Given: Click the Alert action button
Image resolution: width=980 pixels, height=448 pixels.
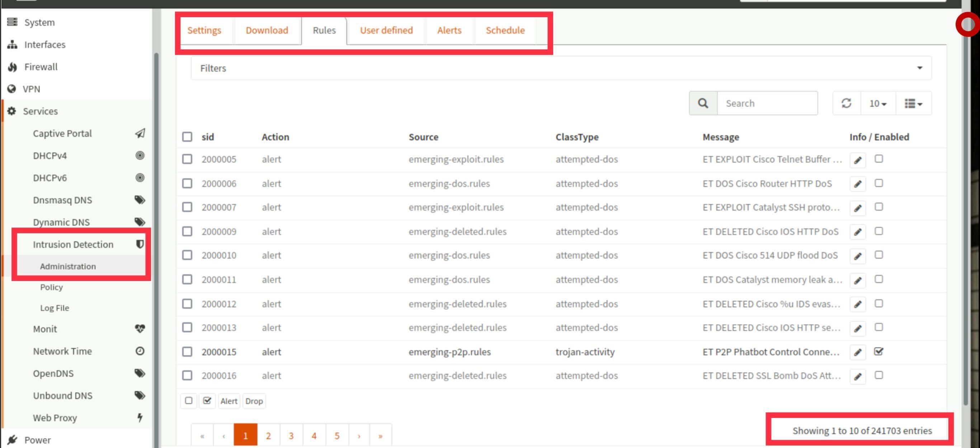Looking at the screenshot, I should point(228,401).
